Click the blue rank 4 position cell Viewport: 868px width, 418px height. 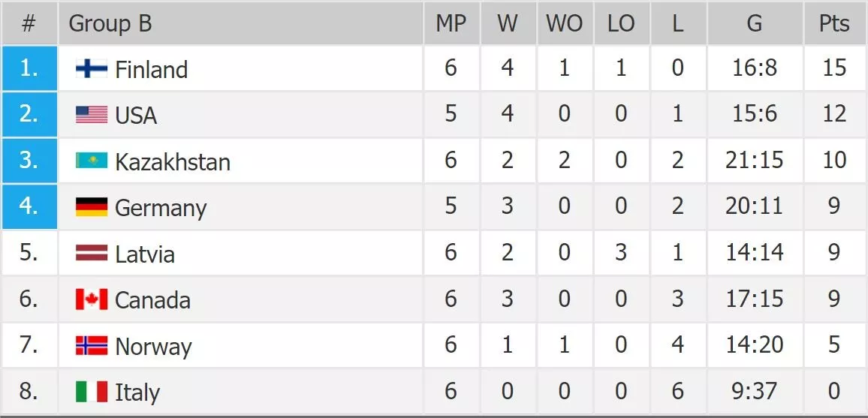(x=29, y=206)
